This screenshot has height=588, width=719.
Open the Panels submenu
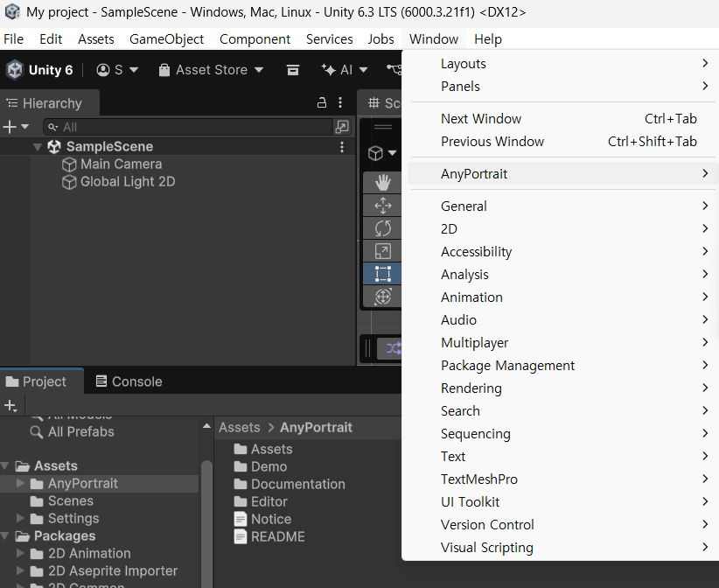click(x=562, y=87)
